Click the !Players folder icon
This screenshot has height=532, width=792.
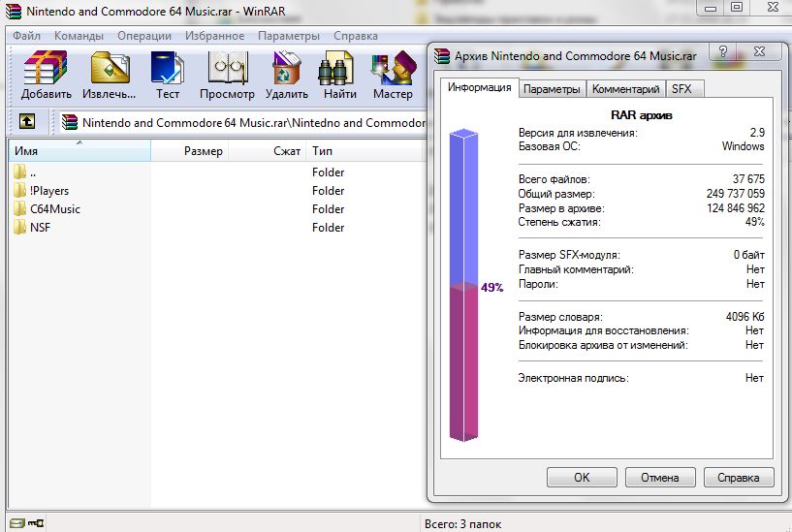point(20,190)
